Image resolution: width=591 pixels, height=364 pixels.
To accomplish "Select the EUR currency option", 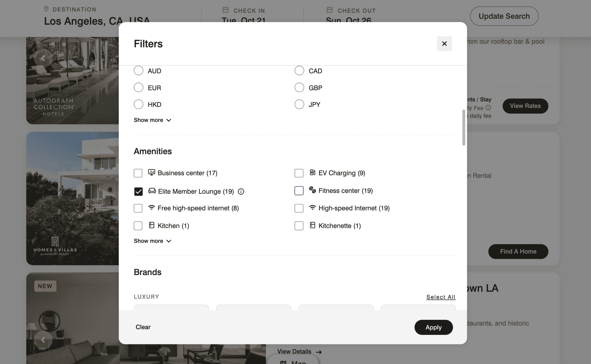I will (x=139, y=87).
